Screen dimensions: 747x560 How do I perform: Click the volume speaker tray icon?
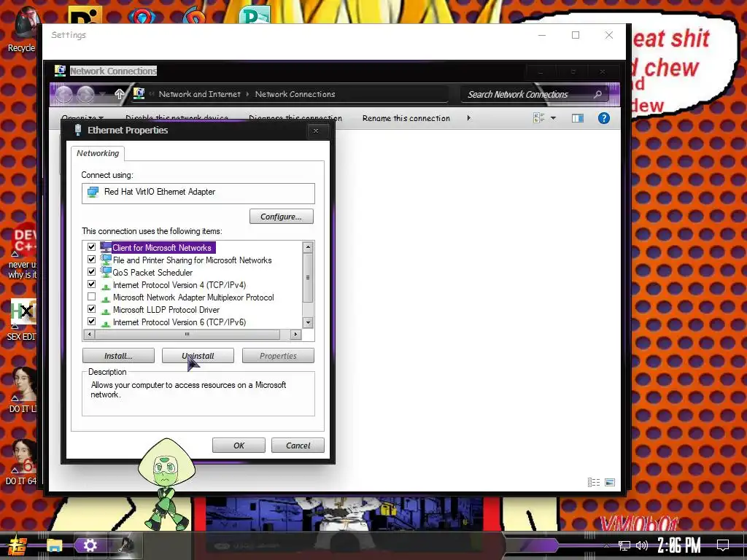642,545
